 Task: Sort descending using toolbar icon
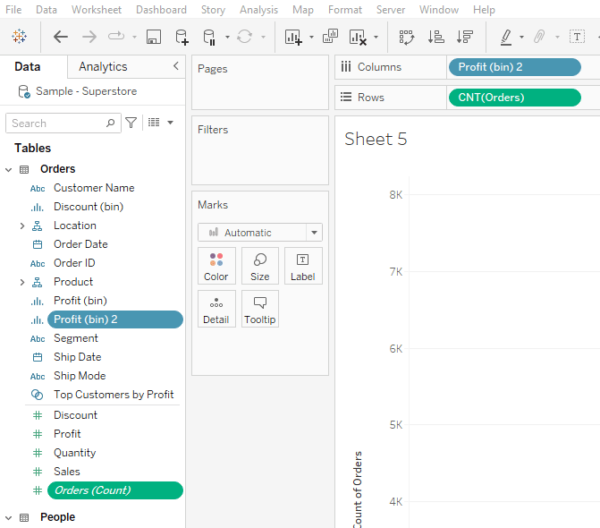click(x=464, y=37)
